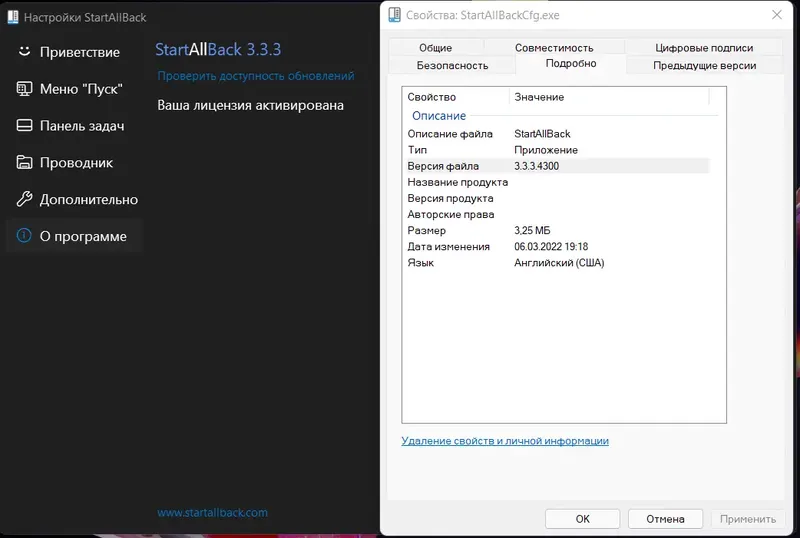Screen dimensions: 800x538
Task: Click the Применить button
Action: click(747, 519)
